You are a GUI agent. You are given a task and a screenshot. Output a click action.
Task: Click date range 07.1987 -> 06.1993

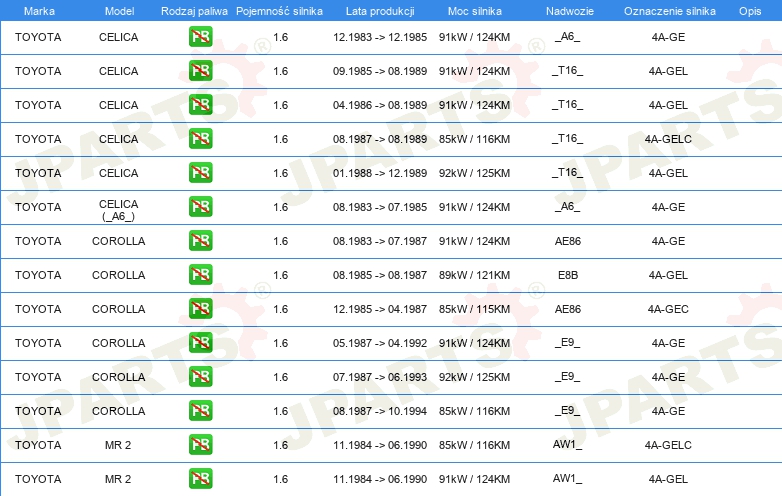[x=380, y=377]
